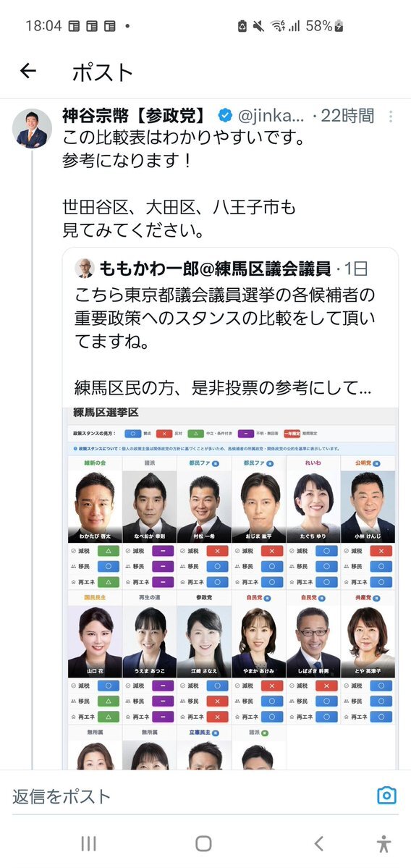Tap the back arrow icon

tap(28, 70)
